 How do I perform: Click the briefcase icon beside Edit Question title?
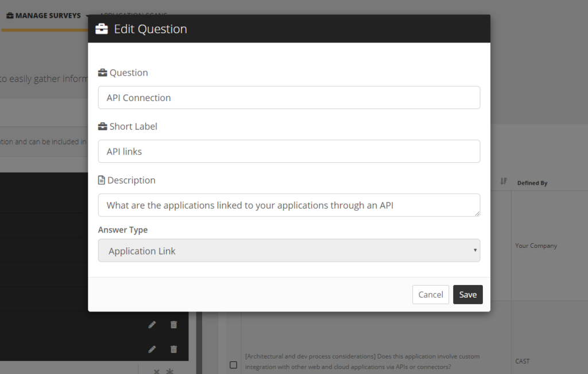click(x=102, y=28)
